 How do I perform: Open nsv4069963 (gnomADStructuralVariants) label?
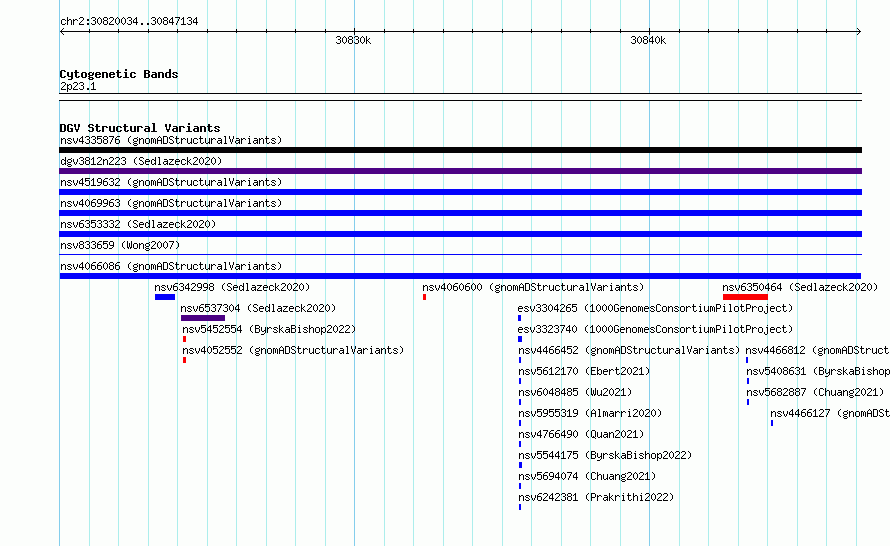click(171, 203)
